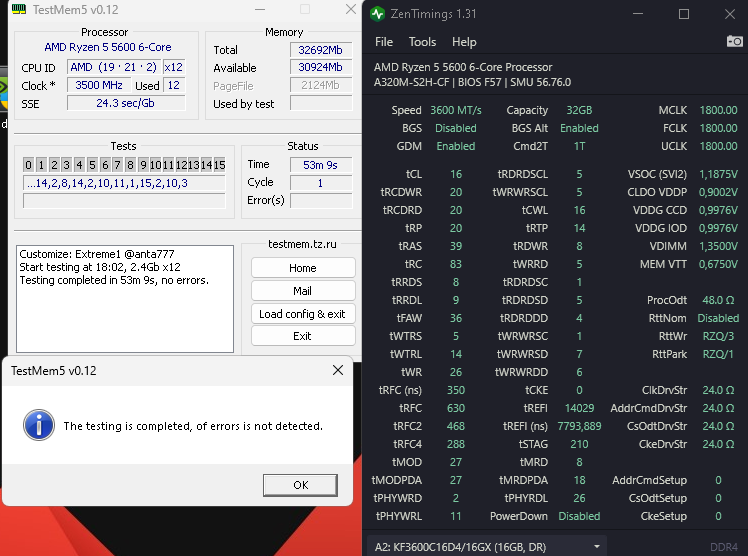Select test number 9 box

[x=143, y=165]
